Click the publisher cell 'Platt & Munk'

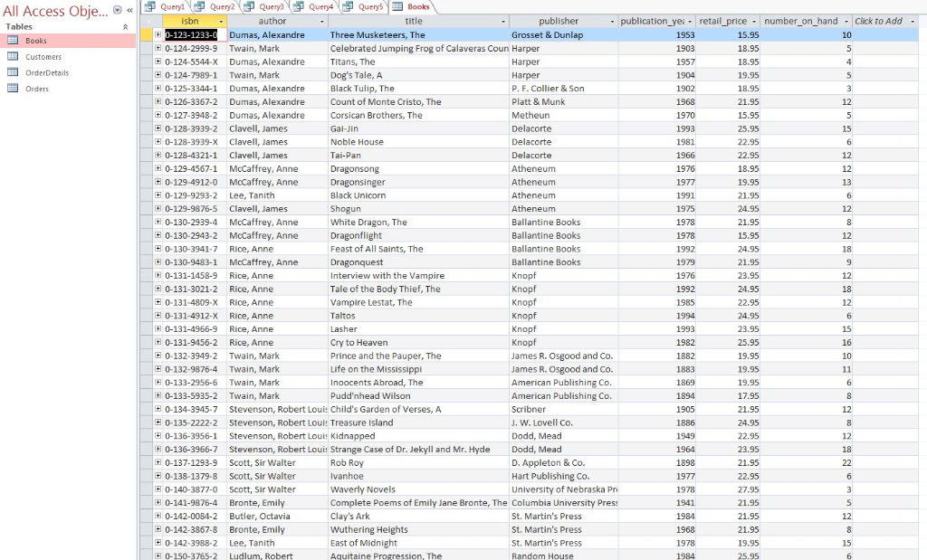coord(563,101)
